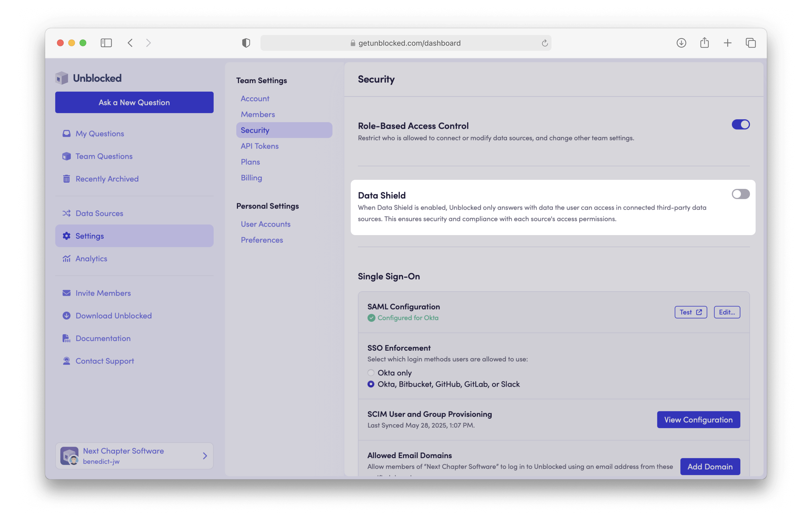Reload the page using the refresh icon
This screenshot has height=513, width=812.
click(545, 43)
